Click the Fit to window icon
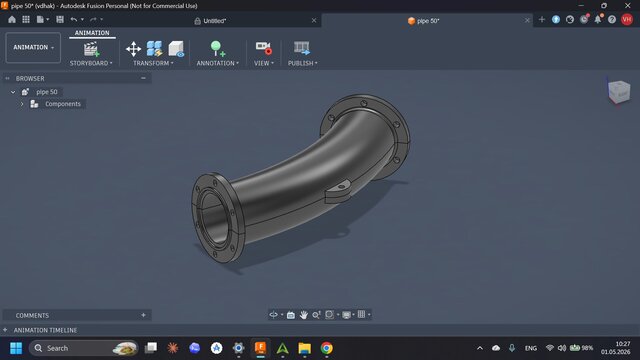 click(329, 314)
